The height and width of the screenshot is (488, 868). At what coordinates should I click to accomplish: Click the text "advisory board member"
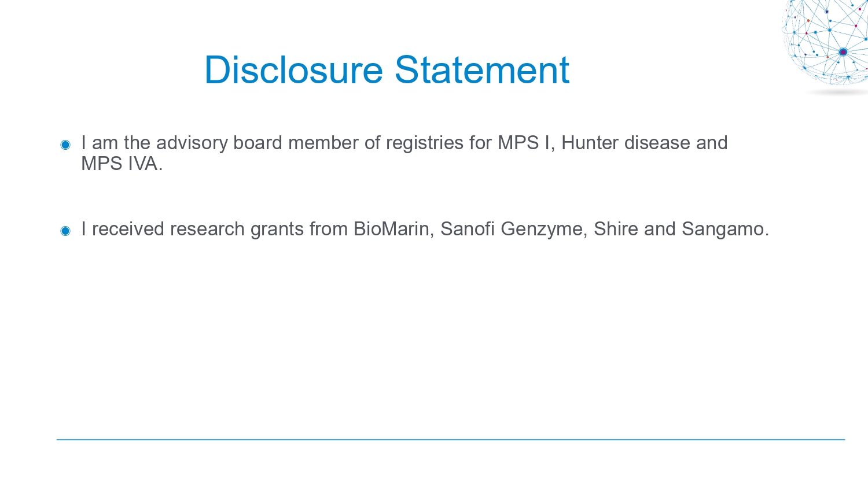point(257,143)
